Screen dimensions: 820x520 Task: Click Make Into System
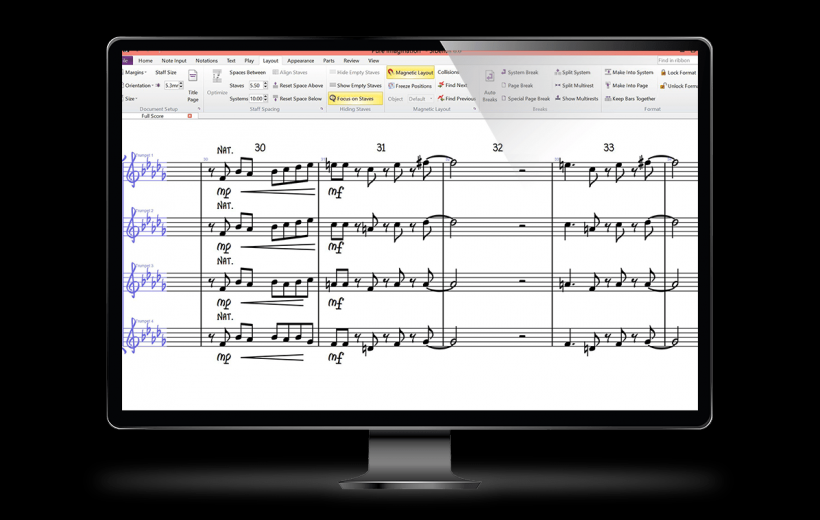629,73
